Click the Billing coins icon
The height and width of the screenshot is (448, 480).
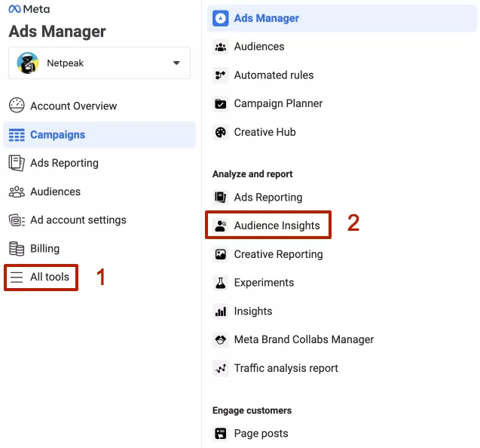[17, 249]
